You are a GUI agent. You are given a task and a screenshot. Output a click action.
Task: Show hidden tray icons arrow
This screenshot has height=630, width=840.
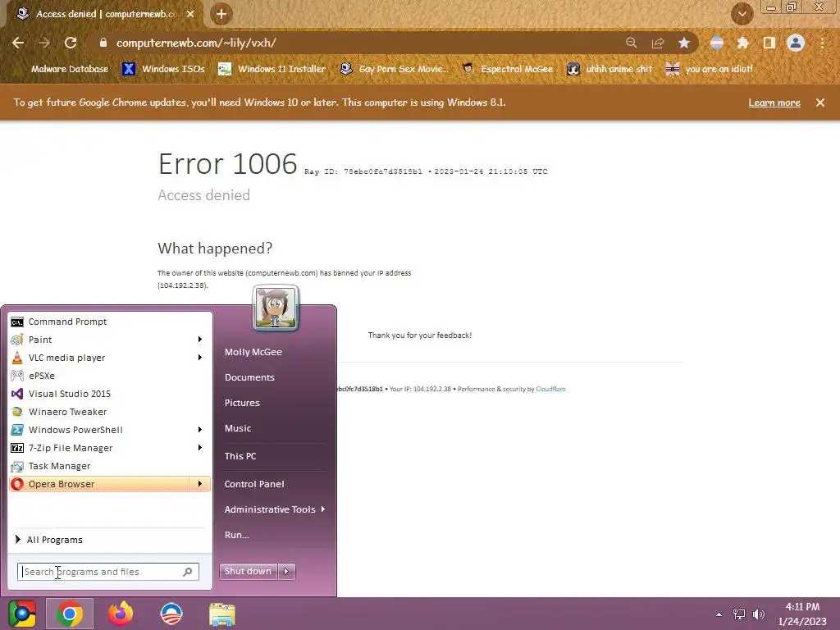[x=719, y=614]
